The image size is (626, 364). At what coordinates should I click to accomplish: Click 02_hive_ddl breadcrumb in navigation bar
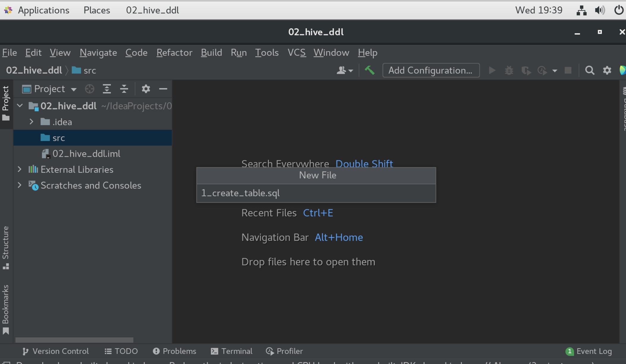pos(34,70)
